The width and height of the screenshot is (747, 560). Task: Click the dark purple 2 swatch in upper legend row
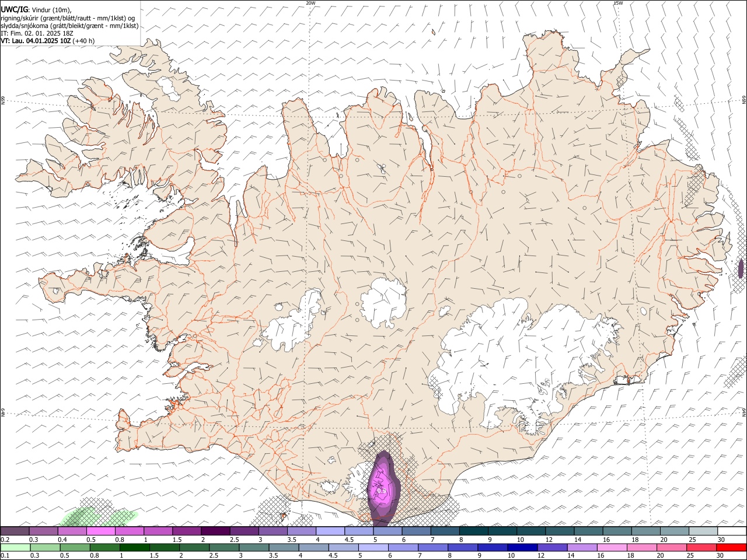215,531
